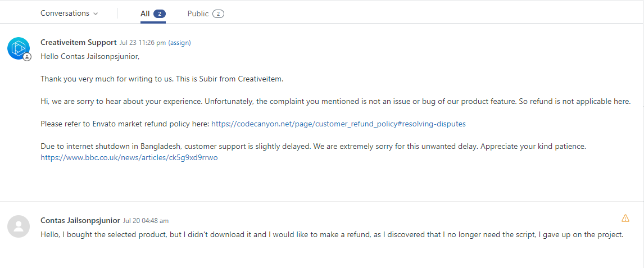The width and height of the screenshot is (644, 268).
Task: Click the count badge on the All tab
Action: [160, 14]
